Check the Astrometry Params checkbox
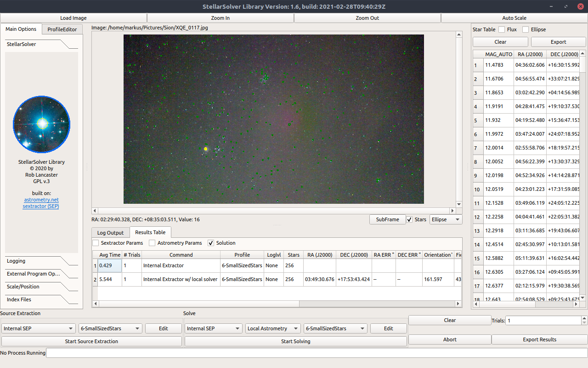 tap(152, 243)
